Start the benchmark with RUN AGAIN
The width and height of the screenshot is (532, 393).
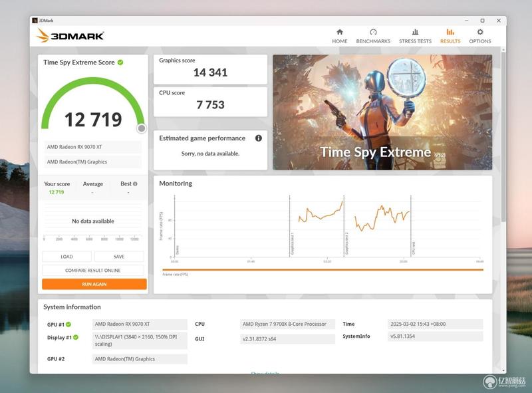click(x=94, y=284)
